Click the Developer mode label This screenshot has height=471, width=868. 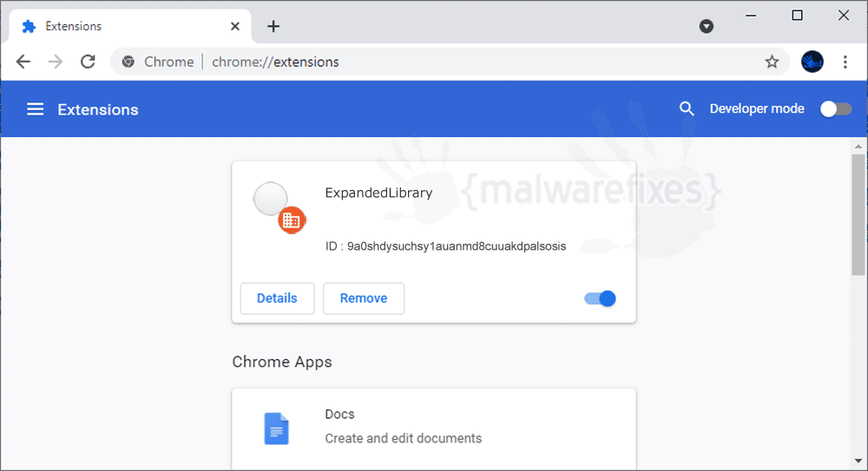[757, 108]
